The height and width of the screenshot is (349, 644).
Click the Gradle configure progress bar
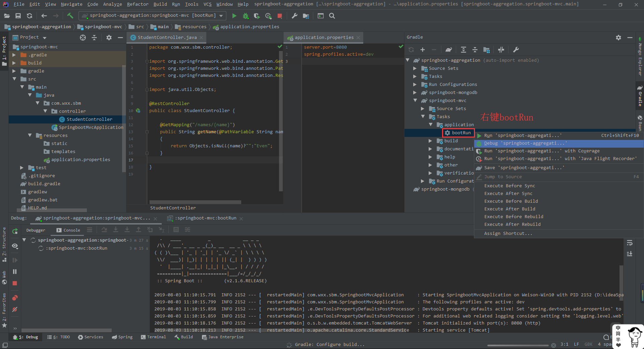click(518, 345)
